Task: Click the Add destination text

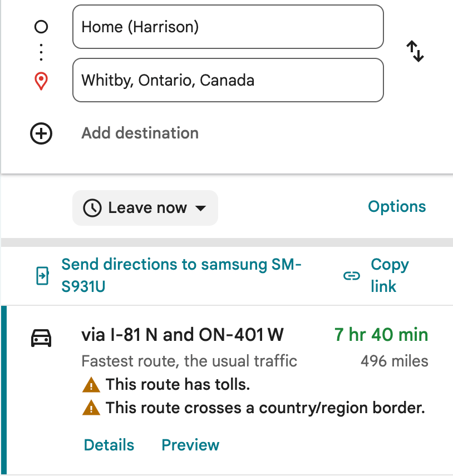Action: tap(140, 133)
